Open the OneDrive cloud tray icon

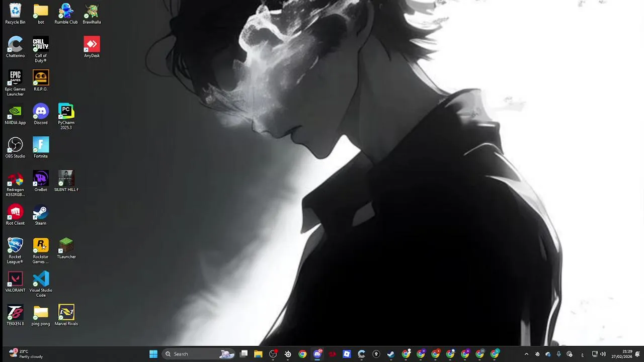(548, 354)
